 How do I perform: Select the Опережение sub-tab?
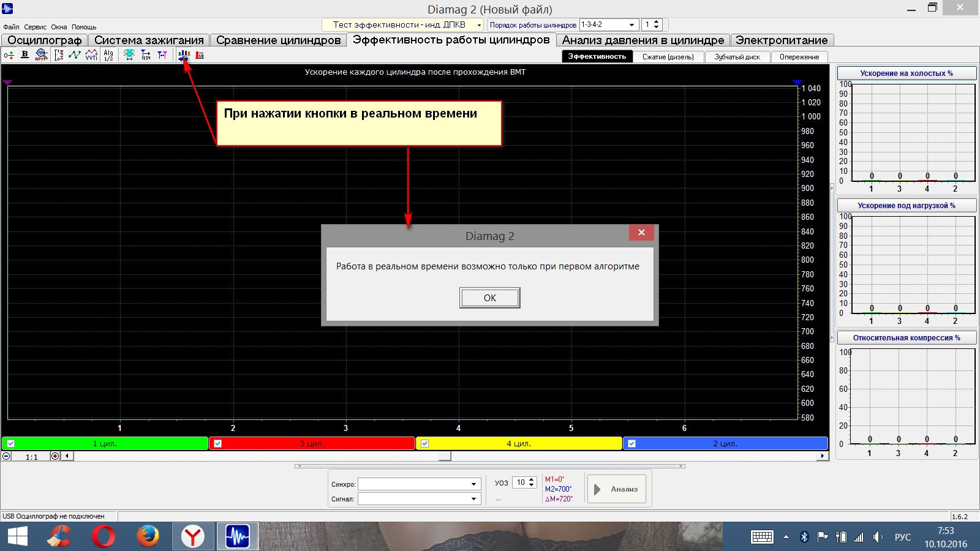(799, 57)
